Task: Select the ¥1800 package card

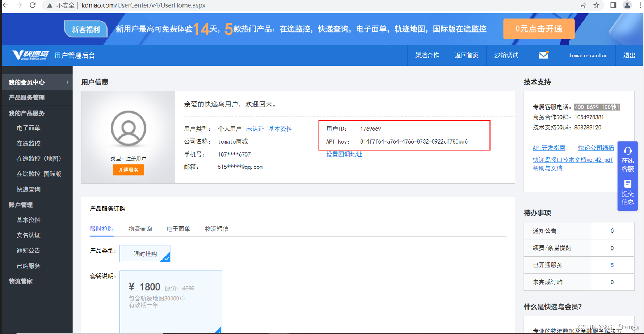Action: pyautogui.click(x=171, y=302)
